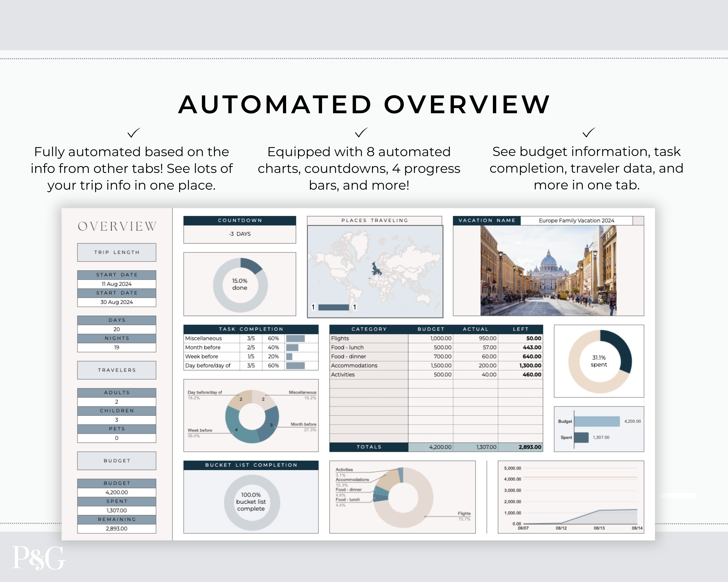This screenshot has width=728, height=582.
Task: Click the Travelers section button
Action: [116, 370]
